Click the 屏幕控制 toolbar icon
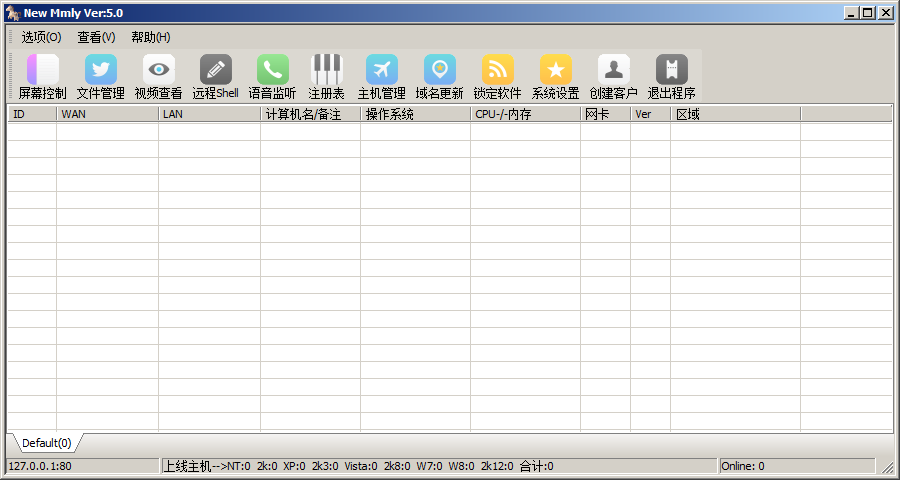The image size is (900, 480). (x=43, y=70)
